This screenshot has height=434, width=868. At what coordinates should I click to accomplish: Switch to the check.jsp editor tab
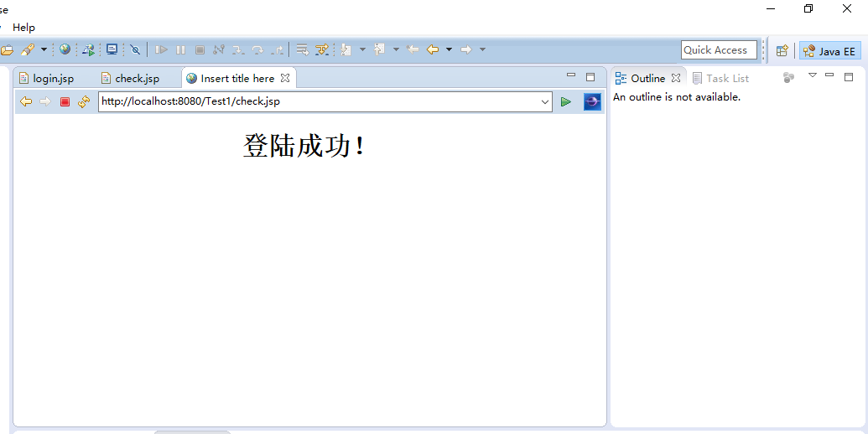[x=131, y=79]
